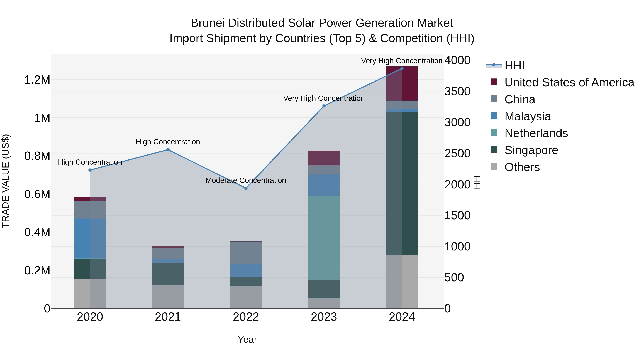Viewport: 644px width, 362px height.
Task: Click the 2020 x-axis tick label
Action: [x=90, y=317]
